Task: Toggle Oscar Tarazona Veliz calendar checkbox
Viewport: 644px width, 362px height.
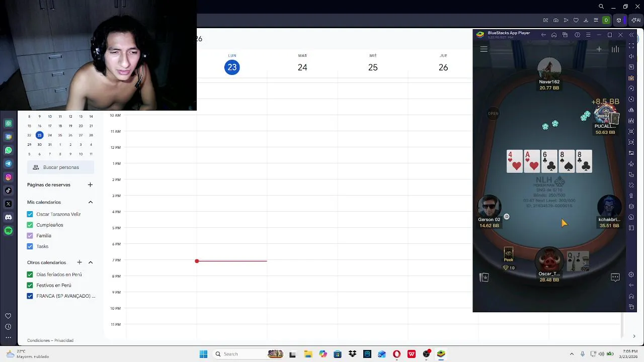Action: pos(30,214)
